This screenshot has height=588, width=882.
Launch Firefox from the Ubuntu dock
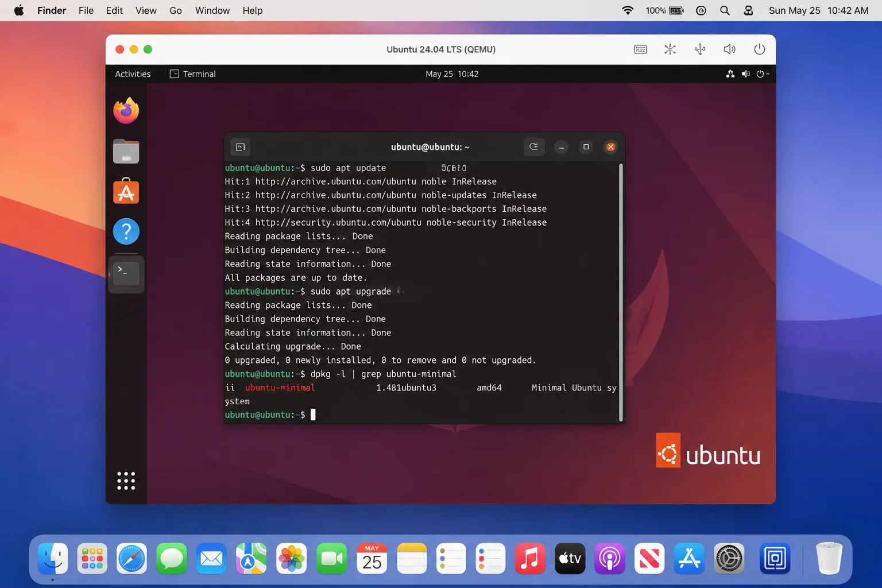pos(126,110)
